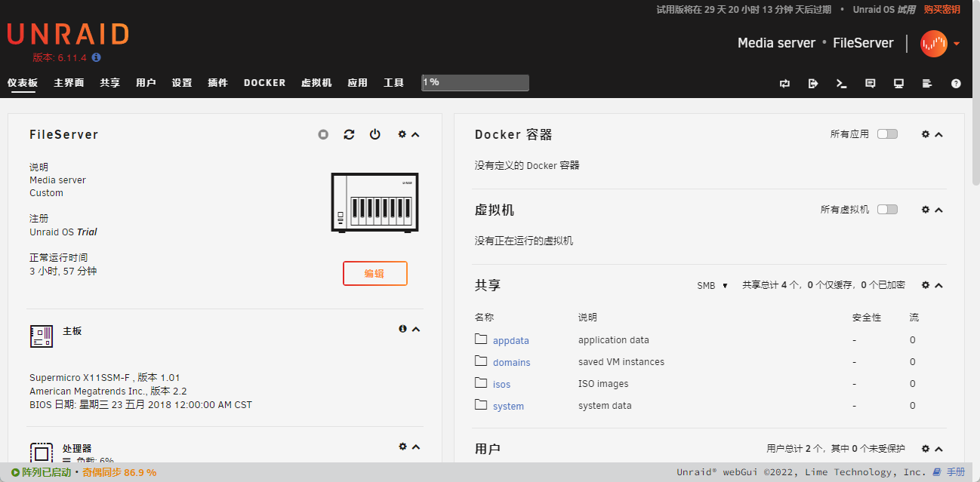Click the logout icon in the header
Screen dimensions: 980x482
point(813,84)
